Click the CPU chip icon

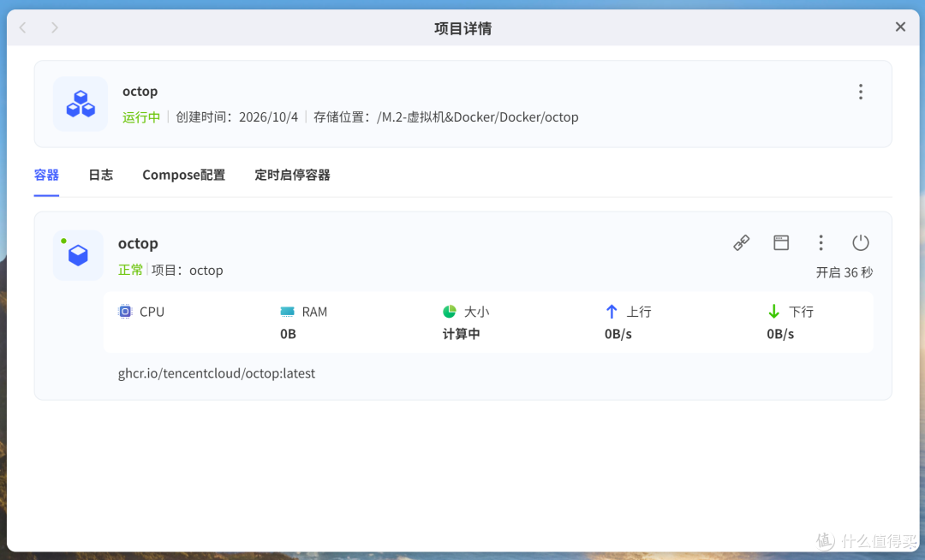[x=125, y=311]
